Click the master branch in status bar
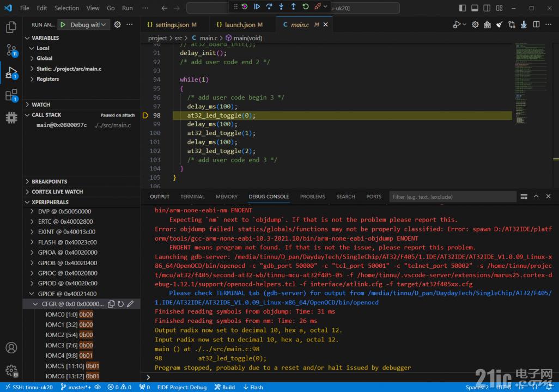This screenshot has height=392, width=559. tap(76, 387)
